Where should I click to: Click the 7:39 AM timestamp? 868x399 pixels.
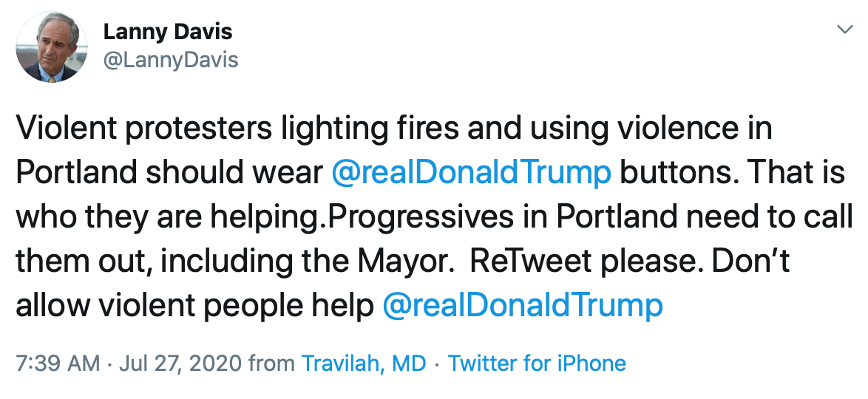click(57, 364)
